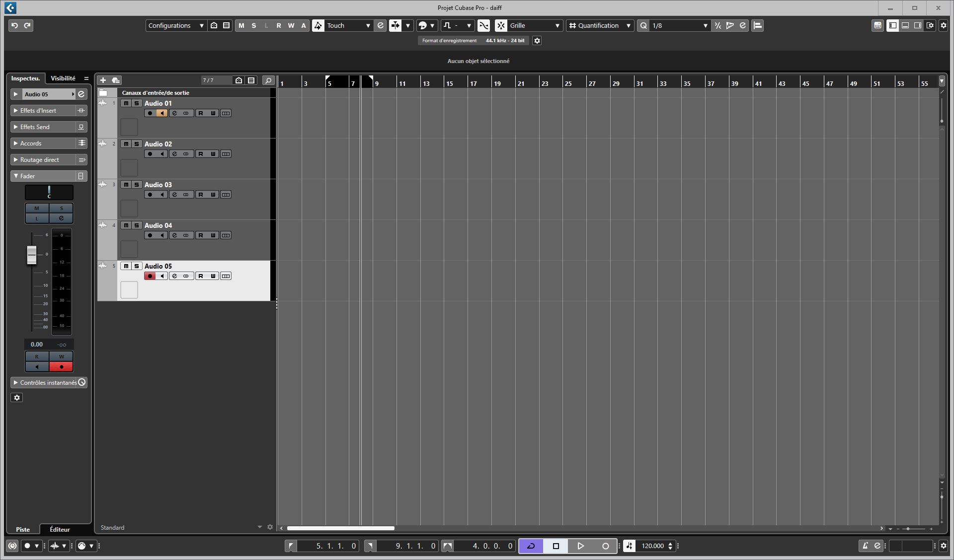Open the Auto-Scroll tool icon
Image resolution: width=954 pixels, height=560 pixels.
tap(396, 25)
